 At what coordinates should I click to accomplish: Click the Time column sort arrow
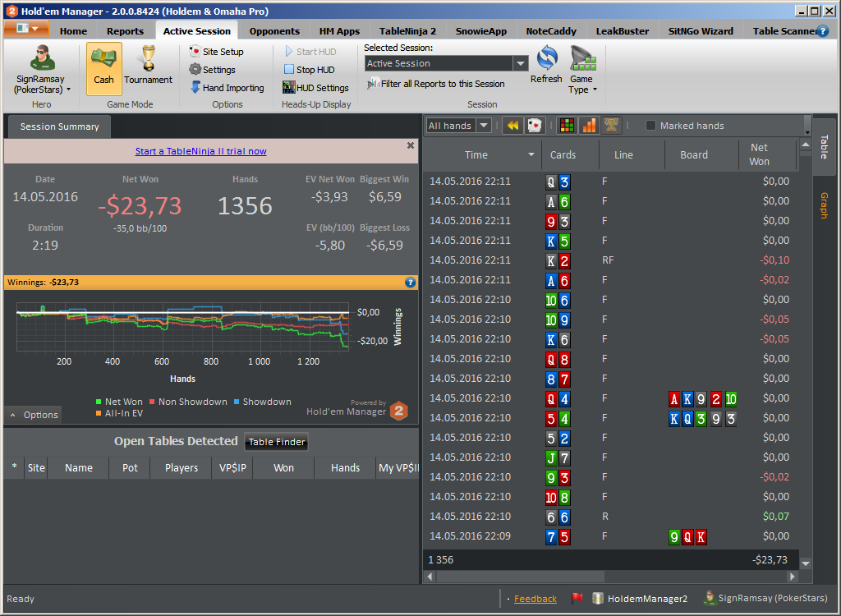coord(531,154)
